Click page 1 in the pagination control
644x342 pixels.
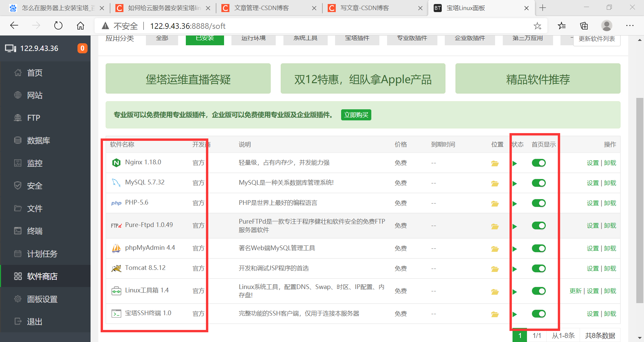coord(520,336)
